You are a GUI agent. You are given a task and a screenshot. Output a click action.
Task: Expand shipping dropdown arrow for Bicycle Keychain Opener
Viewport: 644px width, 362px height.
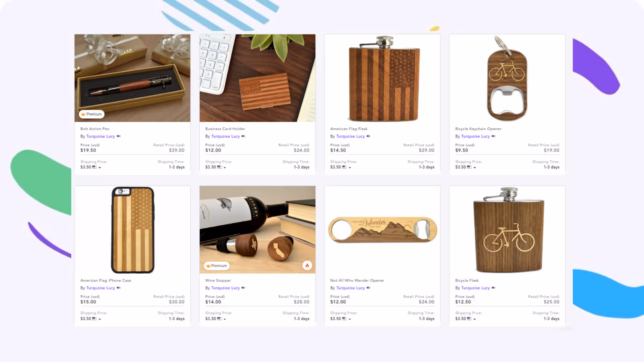point(475,168)
